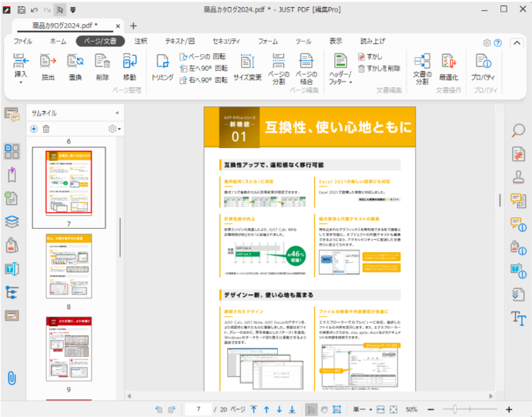532x417 pixels.
Task: Open quick access toolbar customize dropdown
Action: point(72,10)
